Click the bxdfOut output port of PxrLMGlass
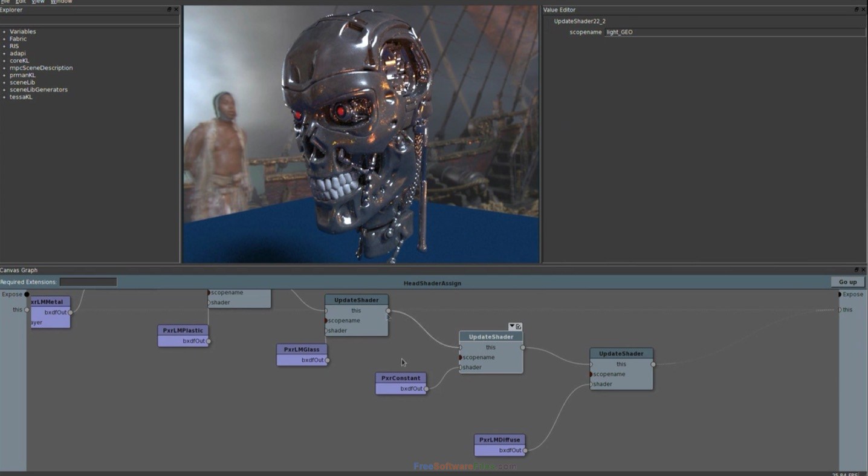The image size is (868, 476). (328, 360)
